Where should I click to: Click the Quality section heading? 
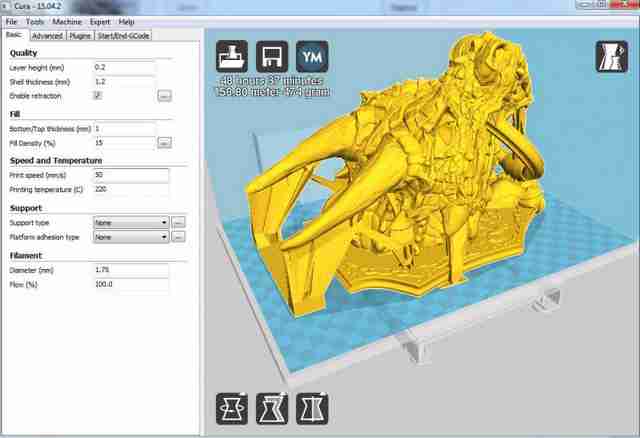(x=23, y=53)
